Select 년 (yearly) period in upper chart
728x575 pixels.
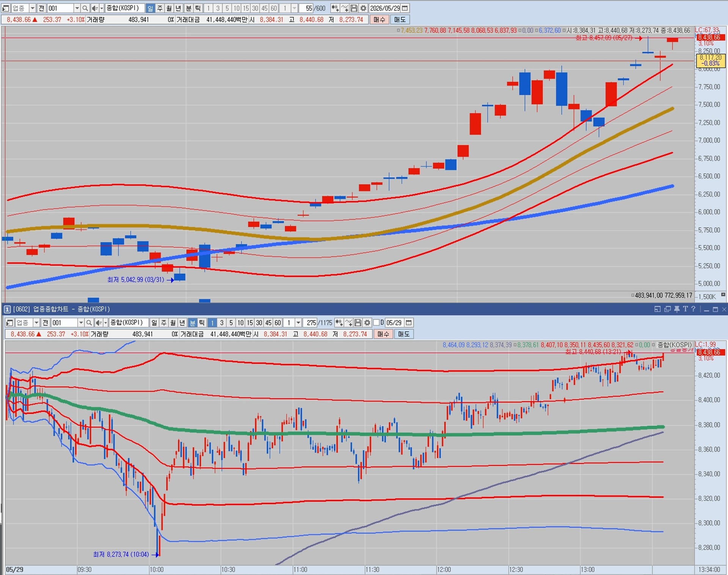(x=178, y=8)
